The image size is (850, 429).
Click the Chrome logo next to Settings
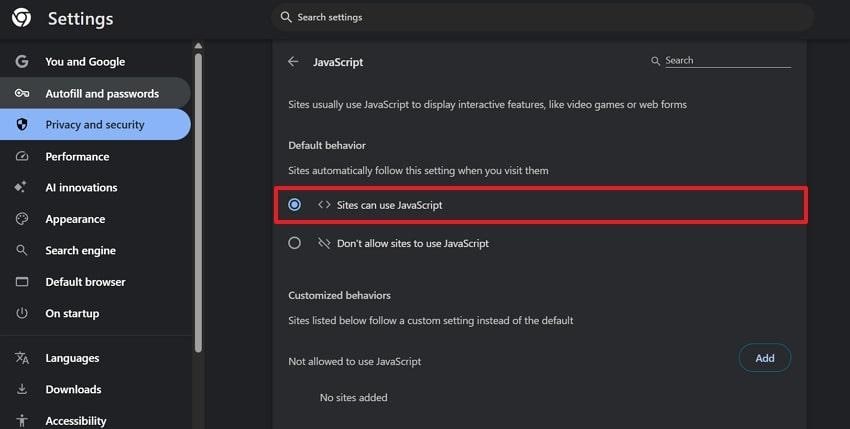tap(21, 18)
